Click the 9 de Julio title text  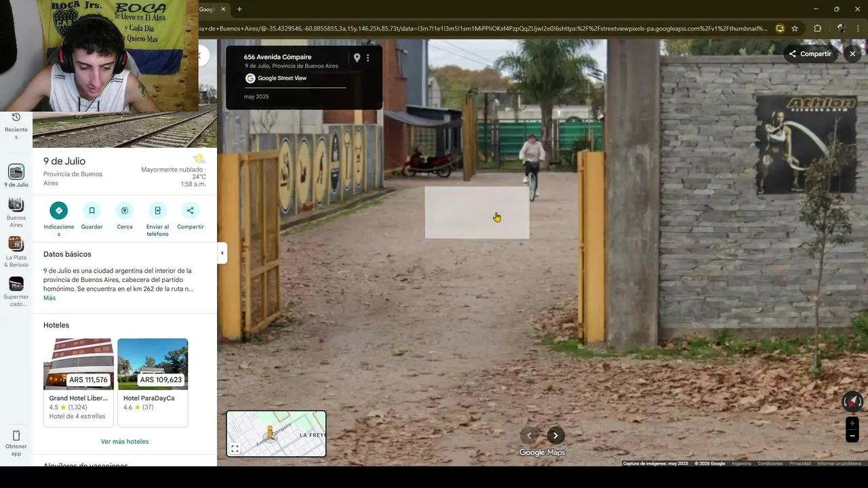[64, 161]
